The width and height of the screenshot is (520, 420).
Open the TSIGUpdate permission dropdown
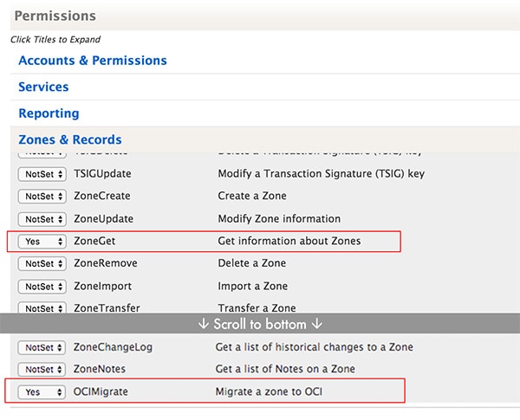pos(42,174)
